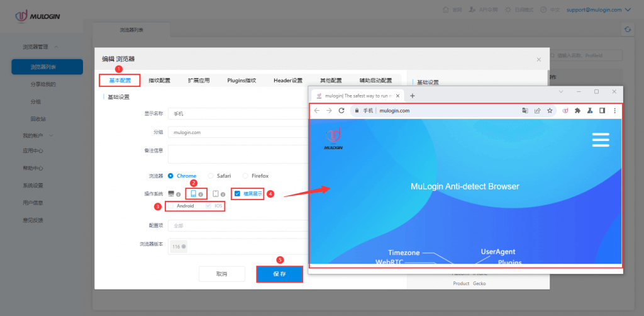Switch to the Header设置 tab
Image resolution: width=644 pixels, height=316 pixels.
click(x=288, y=81)
